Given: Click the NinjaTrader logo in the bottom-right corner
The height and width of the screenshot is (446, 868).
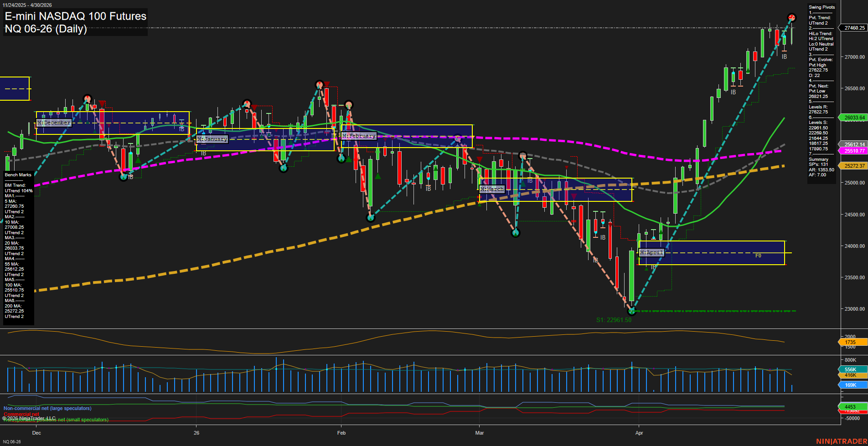Looking at the screenshot, I should tap(841, 441).
